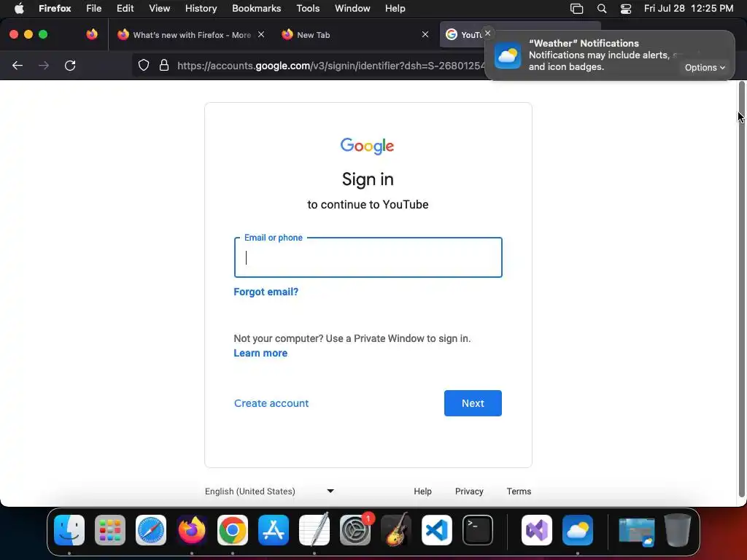Open the Apple menu

19,9
